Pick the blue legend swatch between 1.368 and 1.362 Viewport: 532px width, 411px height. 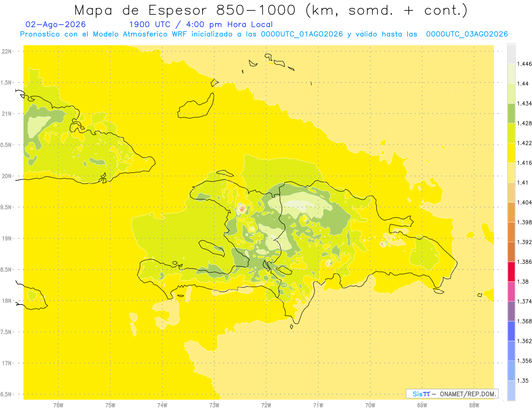(511, 331)
